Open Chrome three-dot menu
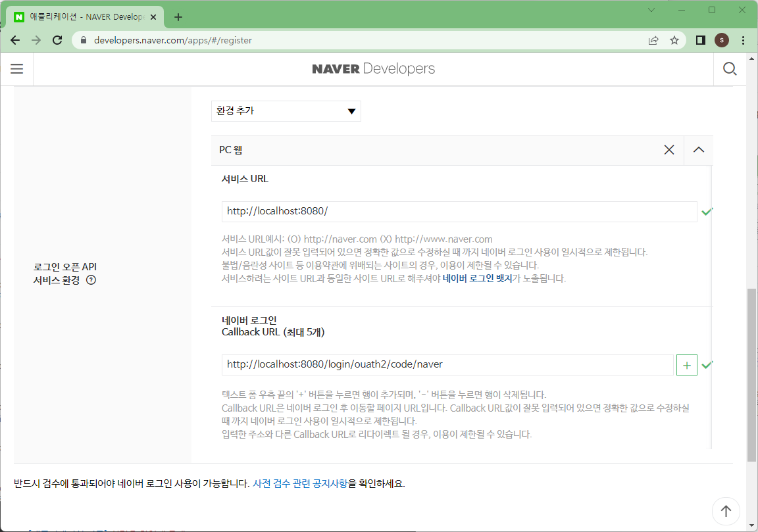This screenshot has width=758, height=532. [743, 40]
